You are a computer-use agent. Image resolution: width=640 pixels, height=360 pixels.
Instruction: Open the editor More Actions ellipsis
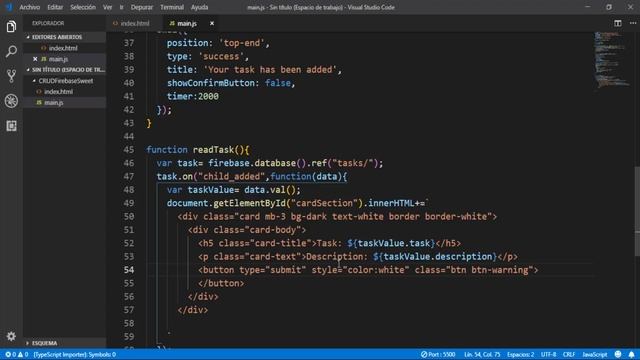coord(633,23)
